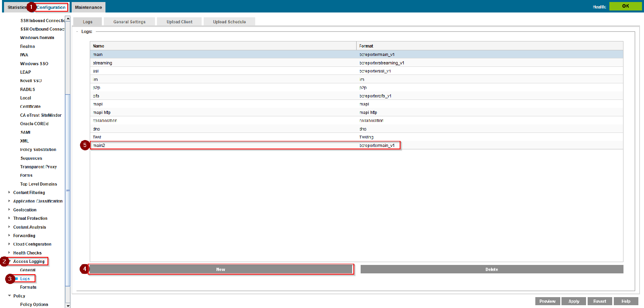Expand the Content Filtering tree node

pyautogui.click(x=9, y=192)
